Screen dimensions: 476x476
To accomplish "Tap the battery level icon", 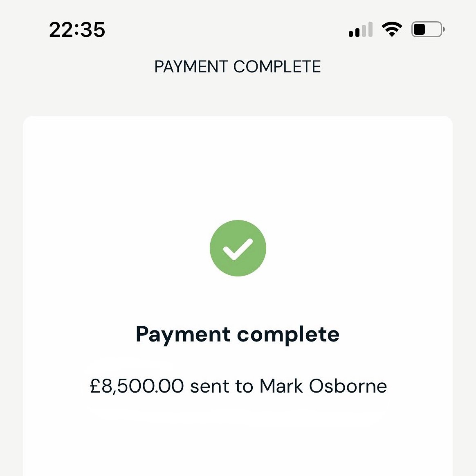I will point(427,29).
